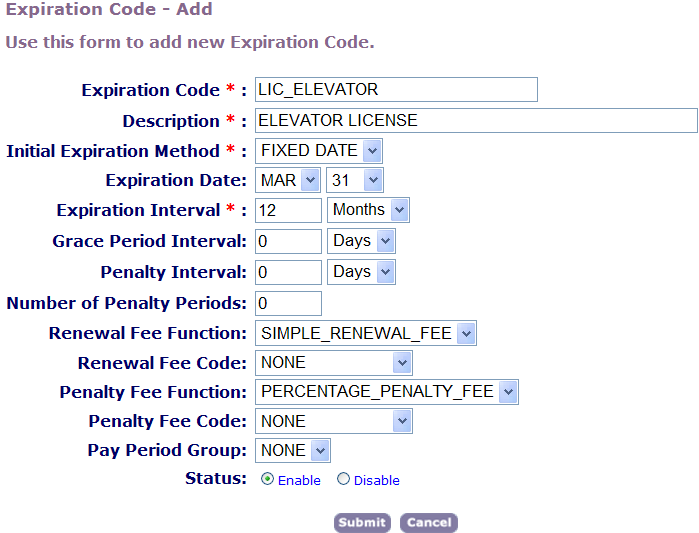The image size is (699, 533).
Task: Expand the Grace Period Interval Days dropdown
Action: coord(362,241)
